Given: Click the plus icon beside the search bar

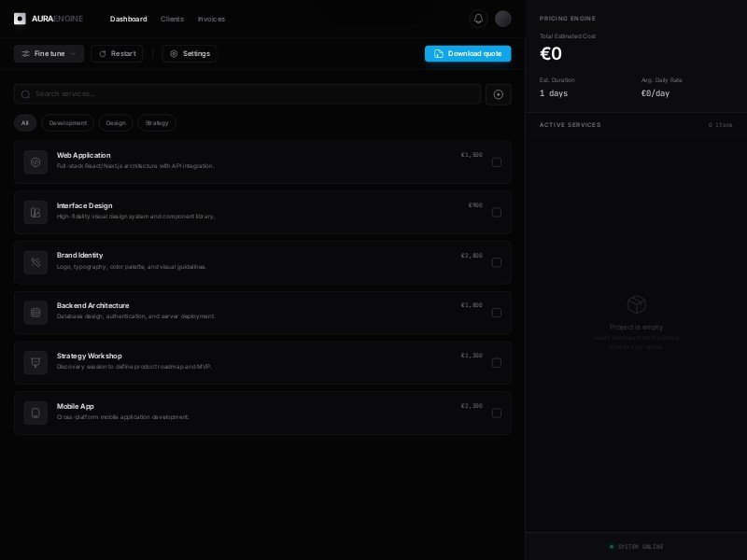Looking at the screenshot, I should coord(498,94).
